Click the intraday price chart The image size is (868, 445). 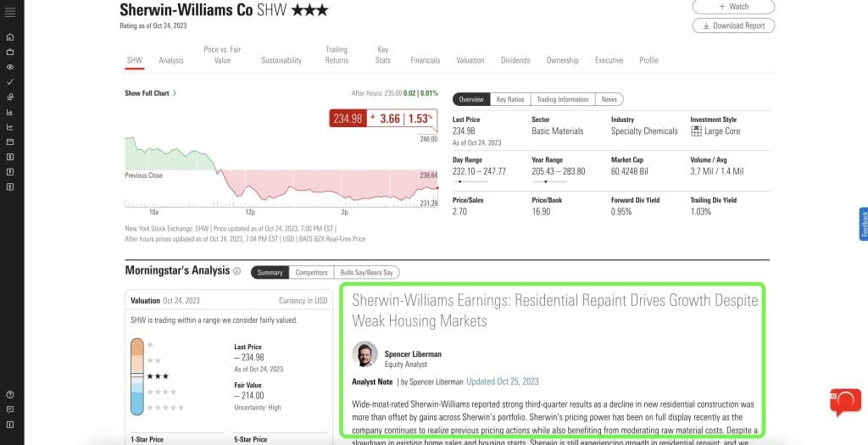click(281, 171)
